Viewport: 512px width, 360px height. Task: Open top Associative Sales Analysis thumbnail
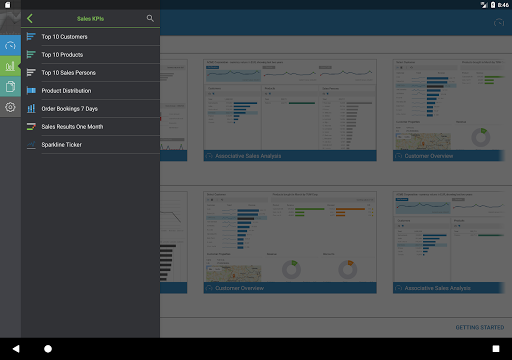[290, 110]
